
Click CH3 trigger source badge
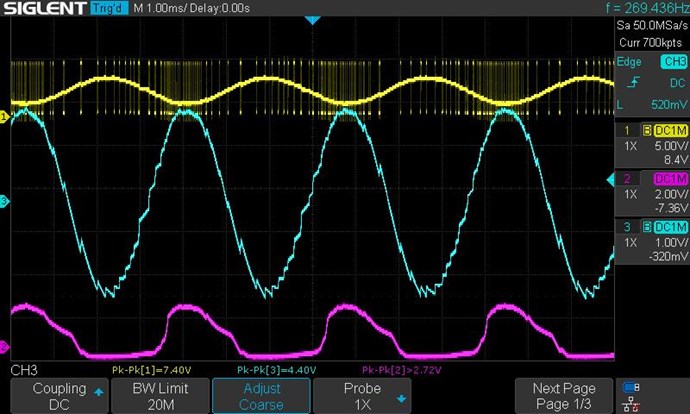pyautogui.click(x=673, y=62)
